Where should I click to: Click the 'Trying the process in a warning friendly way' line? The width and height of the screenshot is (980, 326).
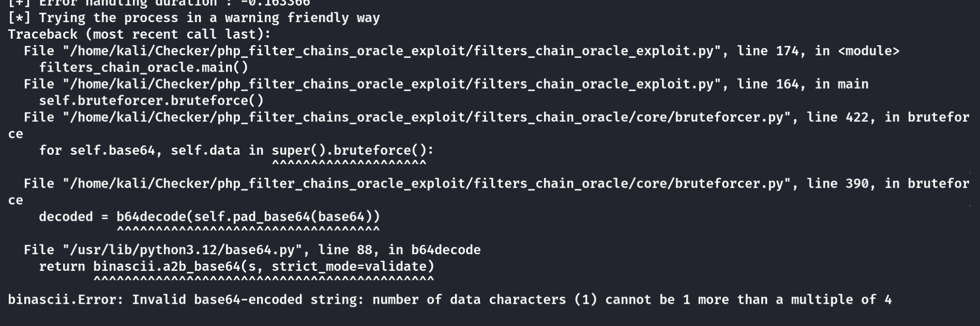194,18
